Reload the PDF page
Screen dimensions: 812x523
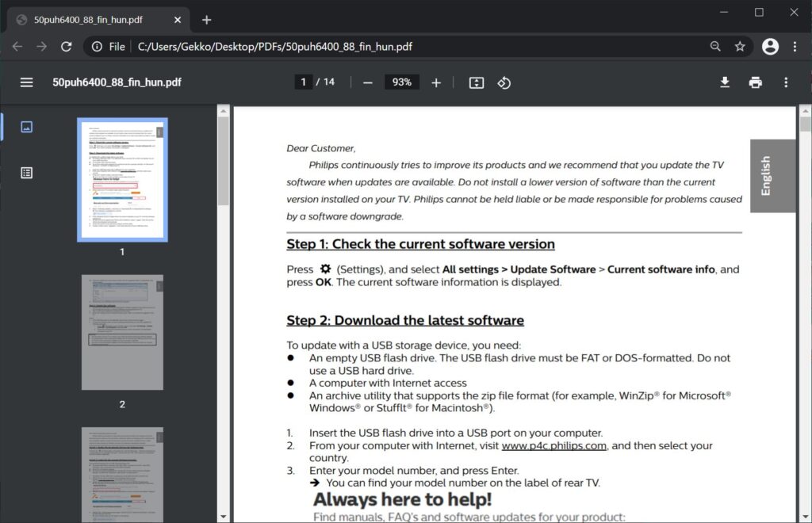tap(67, 47)
